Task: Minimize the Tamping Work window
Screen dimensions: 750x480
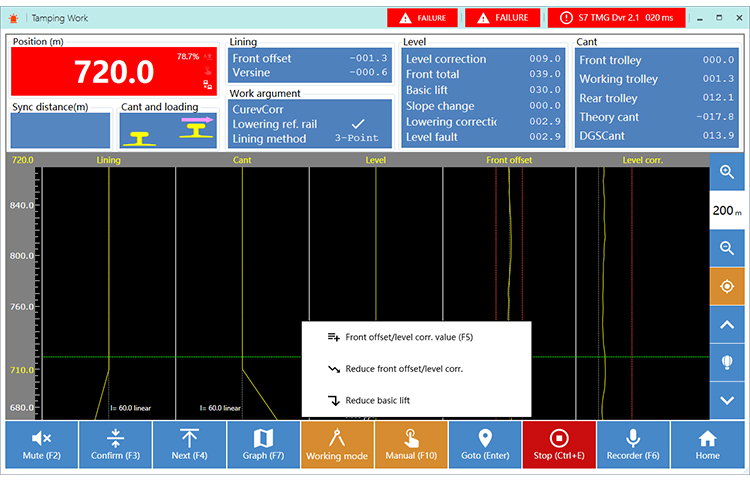Action: [700, 18]
